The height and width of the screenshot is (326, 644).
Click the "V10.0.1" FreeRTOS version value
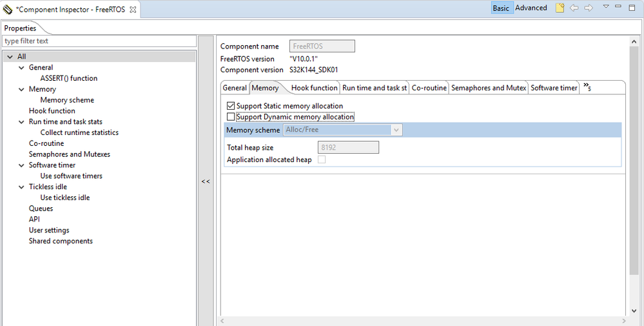click(304, 59)
